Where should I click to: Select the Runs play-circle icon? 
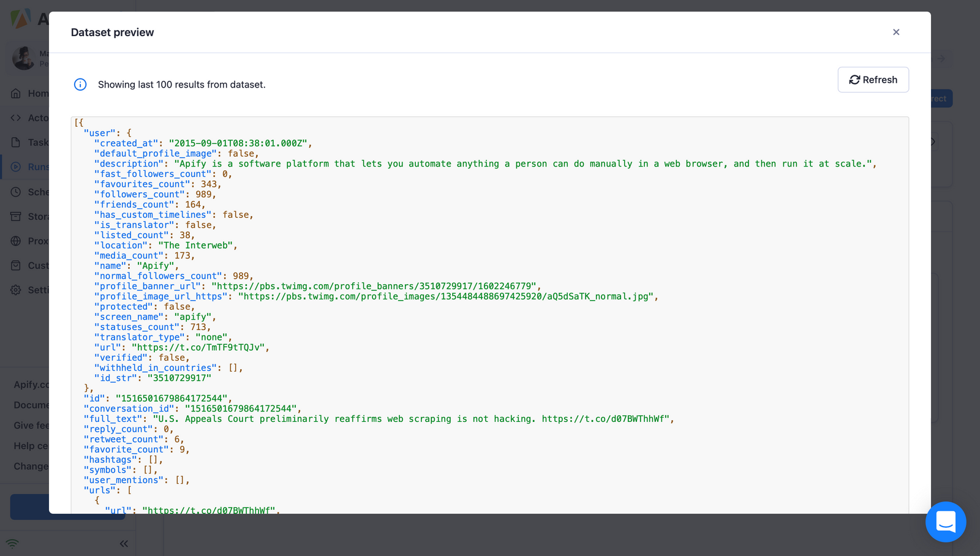click(16, 167)
